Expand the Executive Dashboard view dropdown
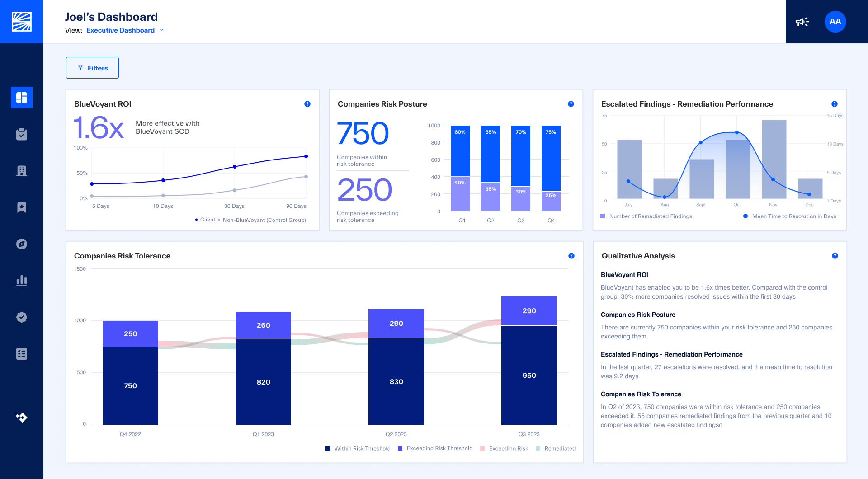 pyautogui.click(x=125, y=30)
